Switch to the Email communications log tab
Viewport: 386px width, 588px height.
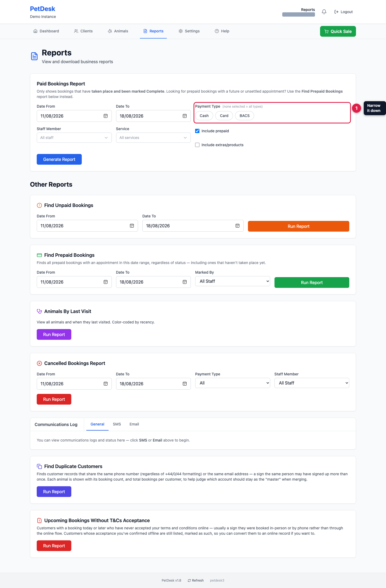coord(134,424)
